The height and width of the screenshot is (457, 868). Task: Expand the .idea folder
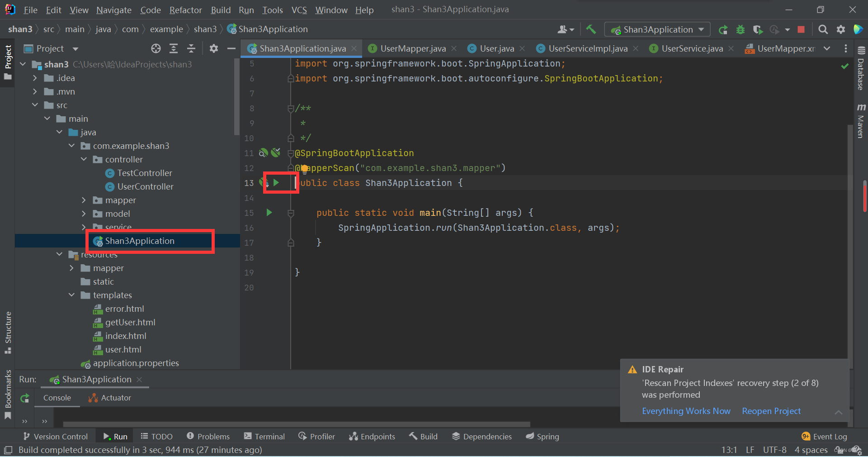(x=35, y=78)
